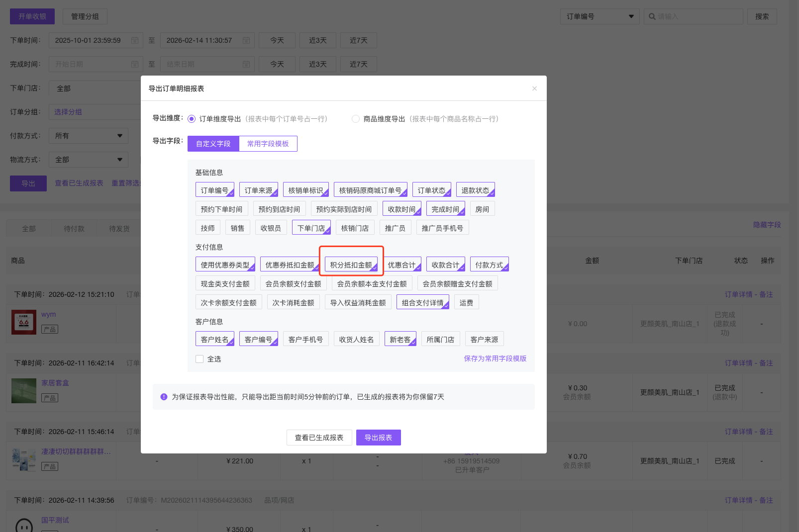The height and width of the screenshot is (532, 799).
Task: Close the export order report dialog
Action: pyautogui.click(x=534, y=89)
